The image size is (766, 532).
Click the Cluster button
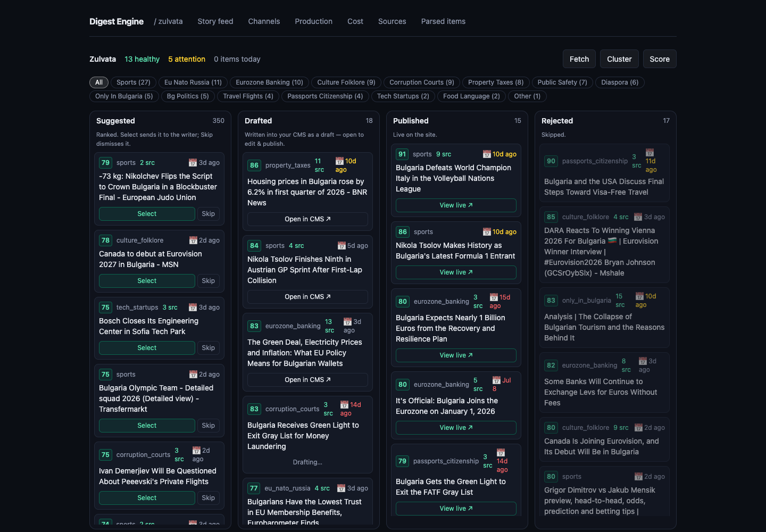[x=619, y=59]
